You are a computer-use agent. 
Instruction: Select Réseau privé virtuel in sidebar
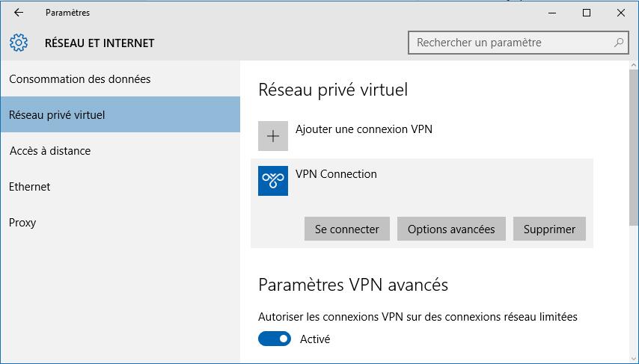click(x=120, y=114)
